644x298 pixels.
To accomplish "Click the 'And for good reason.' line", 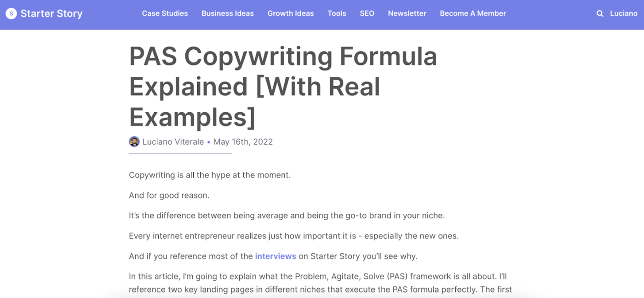I will coord(169,195).
